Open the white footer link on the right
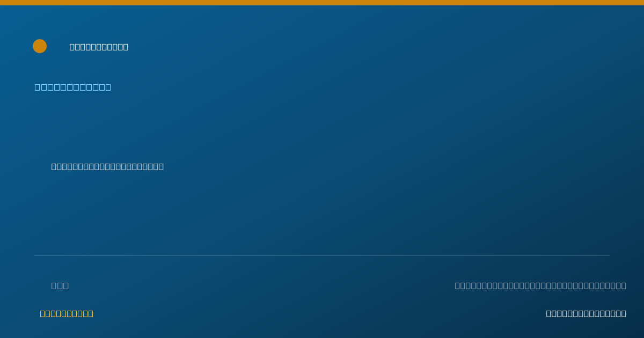This screenshot has width=644, height=338. click(x=586, y=313)
